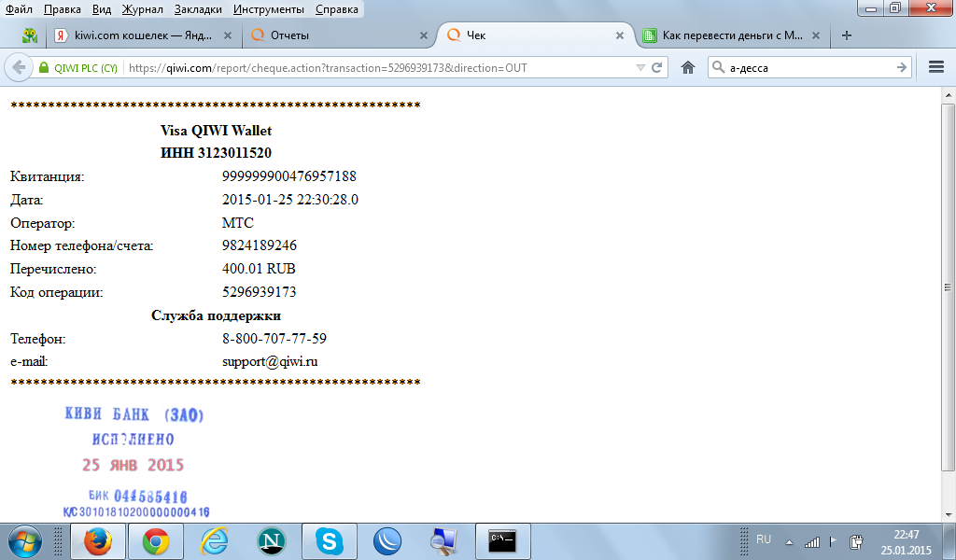Click the RU language indicator
Image resolution: width=956 pixels, height=560 pixels.
pyautogui.click(x=764, y=539)
